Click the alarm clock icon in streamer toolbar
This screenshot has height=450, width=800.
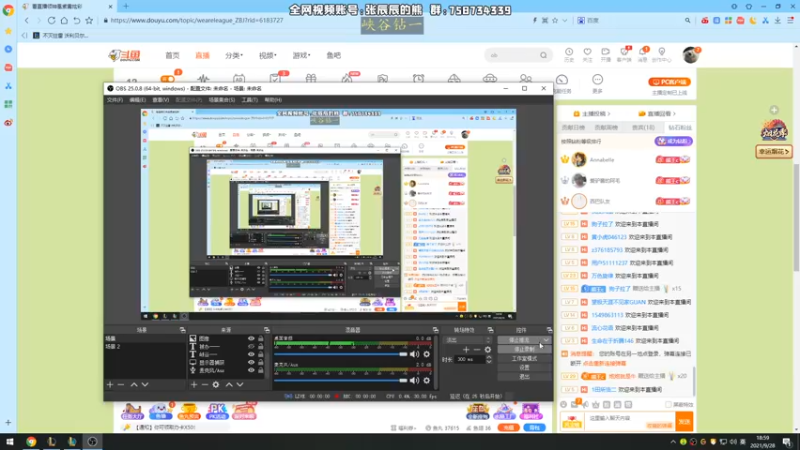(418, 79)
